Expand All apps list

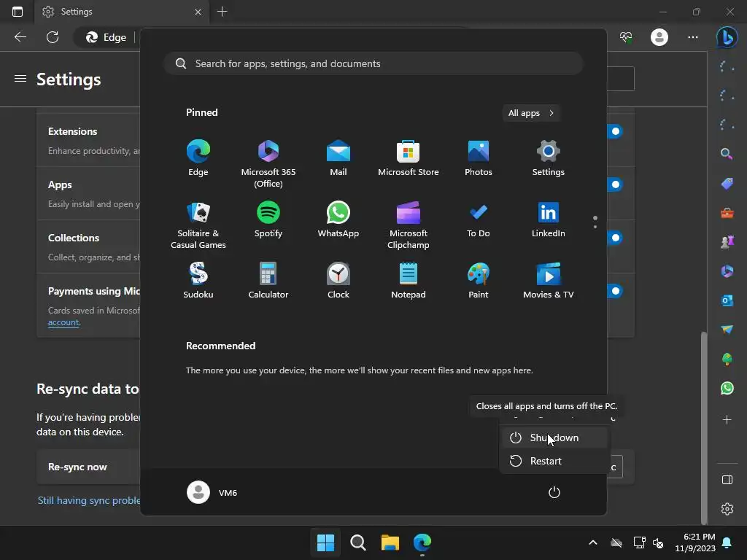pyautogui.click(x=531, y=113)
